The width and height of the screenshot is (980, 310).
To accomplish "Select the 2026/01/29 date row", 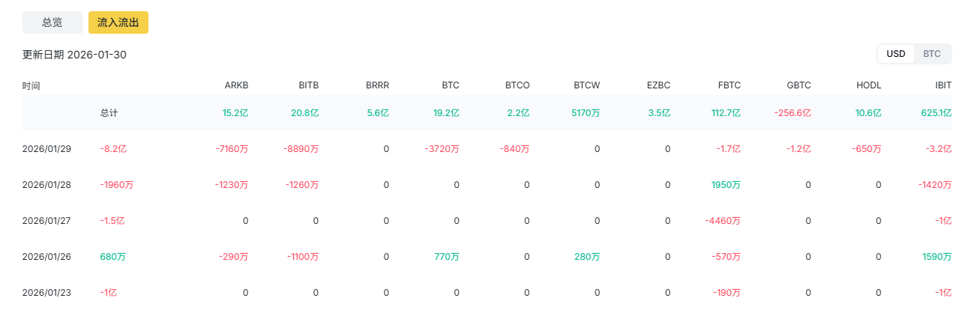I will 46,149.
